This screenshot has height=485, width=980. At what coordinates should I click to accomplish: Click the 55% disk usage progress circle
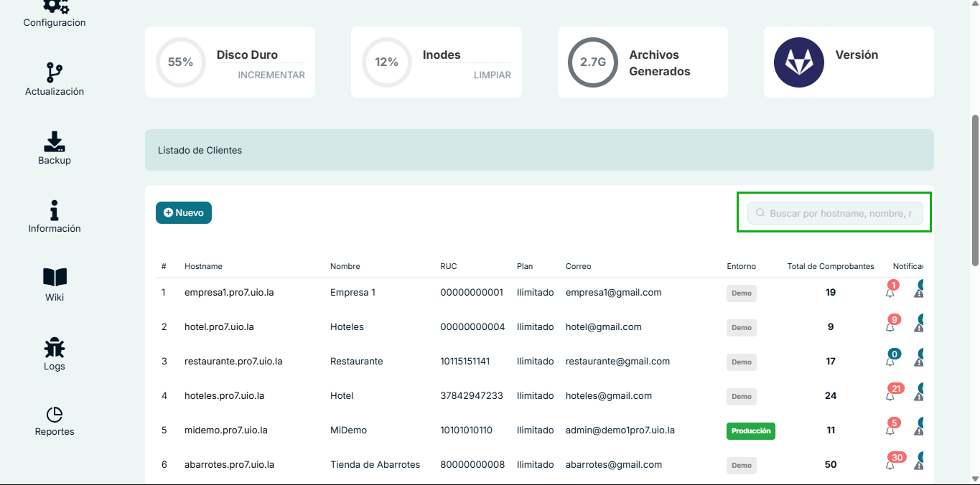(x=181, y=62)
